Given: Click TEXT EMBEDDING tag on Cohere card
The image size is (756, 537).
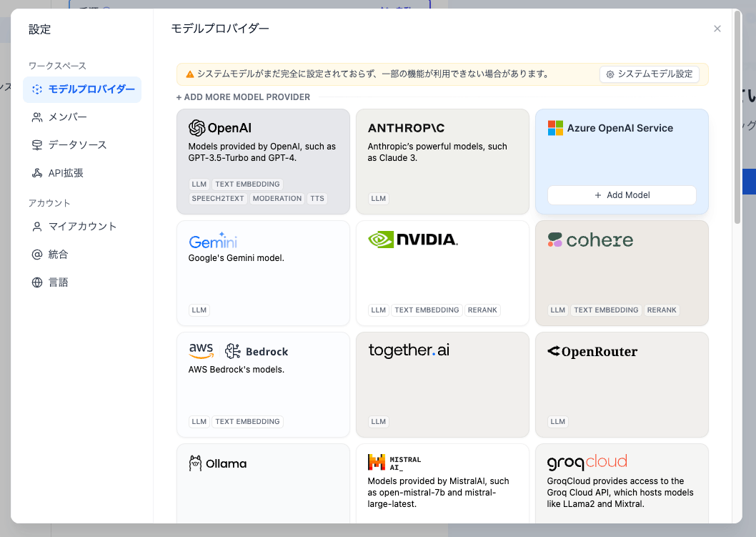Looking at the screenshot, I should tap(606, 310).
